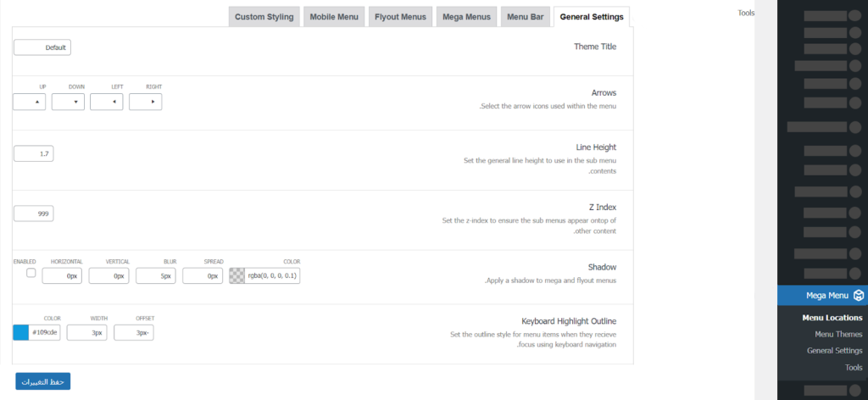Click the Shadow Blur value field

point(156,276)
